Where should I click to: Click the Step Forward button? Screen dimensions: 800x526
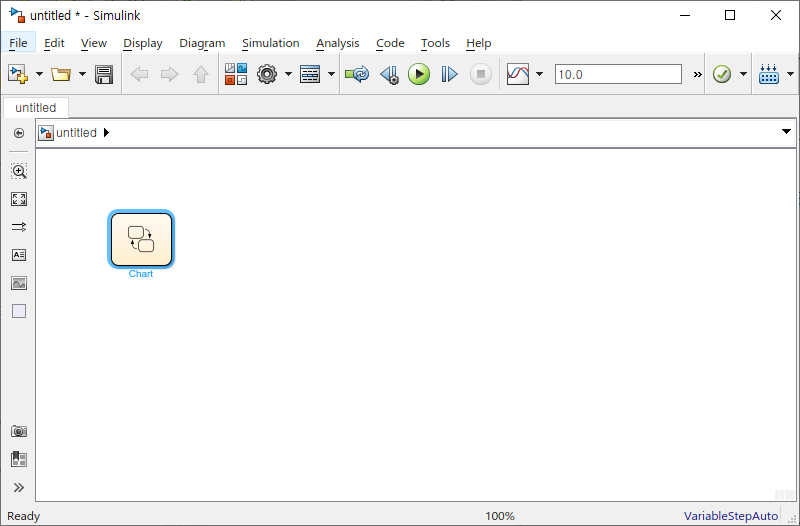coord(449,74)
